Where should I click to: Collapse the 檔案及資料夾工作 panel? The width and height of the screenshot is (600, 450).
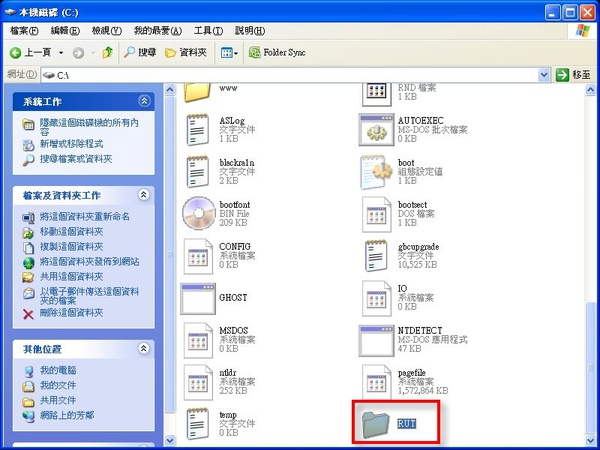(x=145, y=195)
